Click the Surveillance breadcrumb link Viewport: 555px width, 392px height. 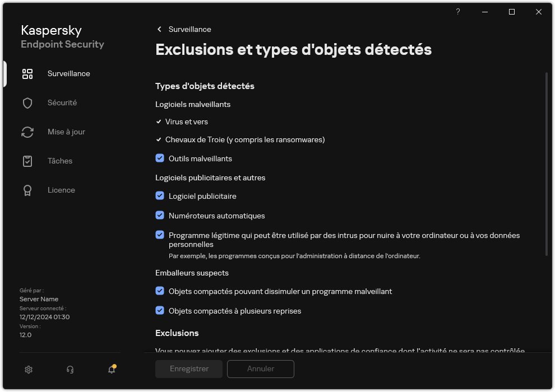pos(189,29)
